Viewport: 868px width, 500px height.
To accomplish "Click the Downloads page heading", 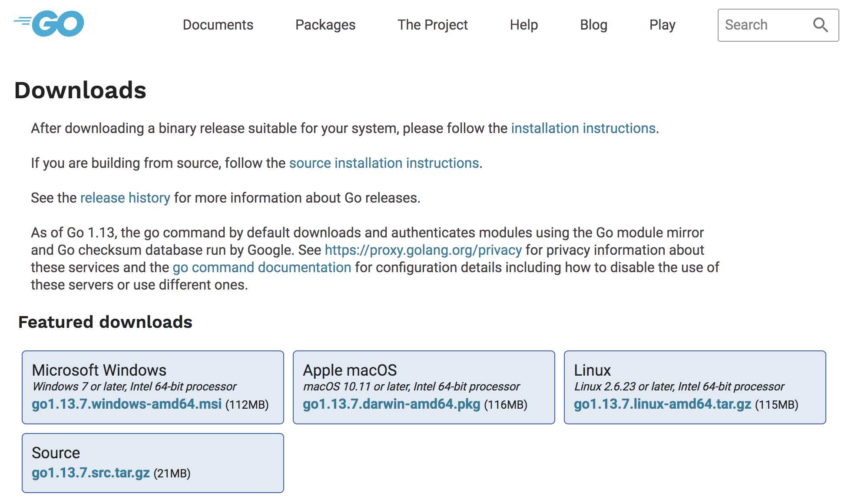I will (x=80, y=90).
